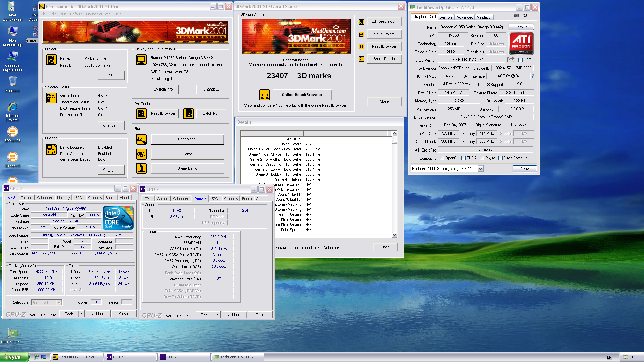Click the ResultBrowser icon in Overall Score window
The height and width of the screenshot is (362, 644).
(x=361, y=47)
